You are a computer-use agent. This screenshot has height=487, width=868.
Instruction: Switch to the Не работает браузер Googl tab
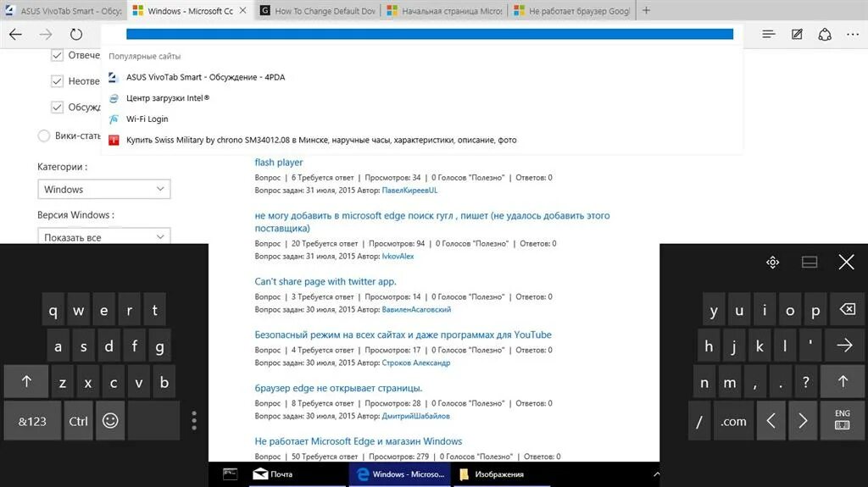pos(572,10)
